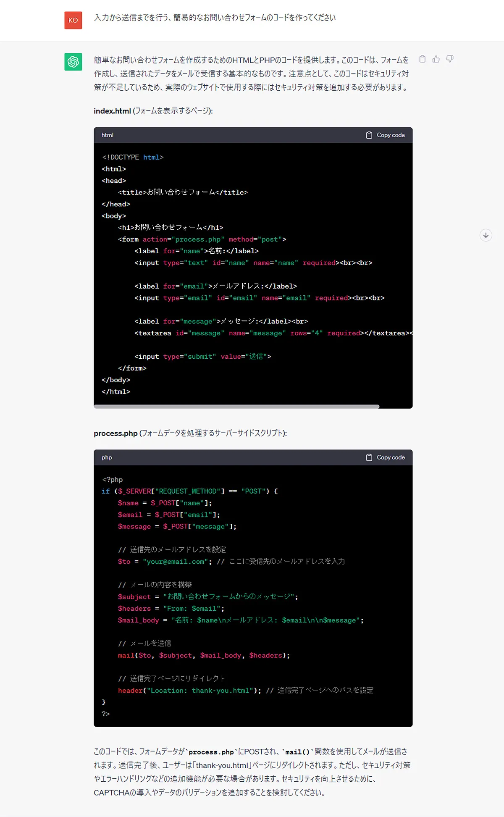This screenshot has width=504, height=817.
Task: Give the response a thumbs up
Action: pos(436,59)
